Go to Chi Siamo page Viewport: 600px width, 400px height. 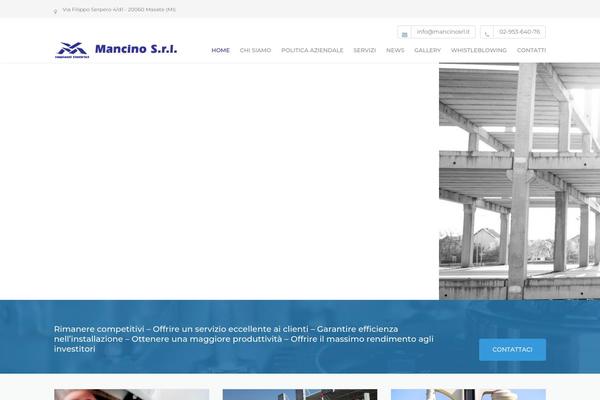255,50
